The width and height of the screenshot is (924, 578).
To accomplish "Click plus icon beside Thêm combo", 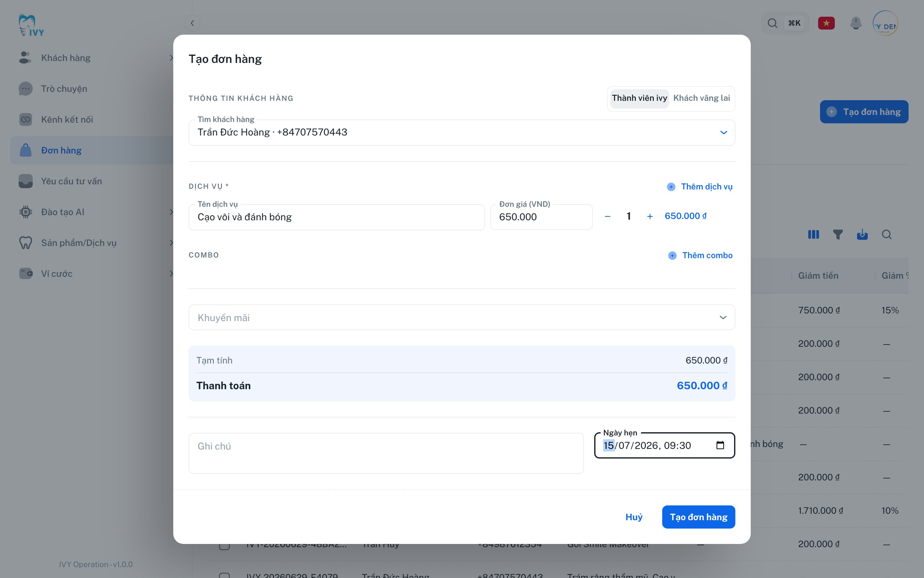I will 672,256.
